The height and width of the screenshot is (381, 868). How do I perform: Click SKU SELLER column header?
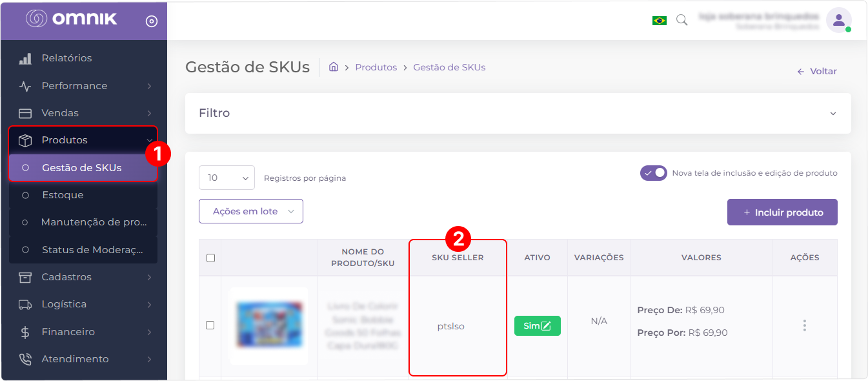coord(458,258)
